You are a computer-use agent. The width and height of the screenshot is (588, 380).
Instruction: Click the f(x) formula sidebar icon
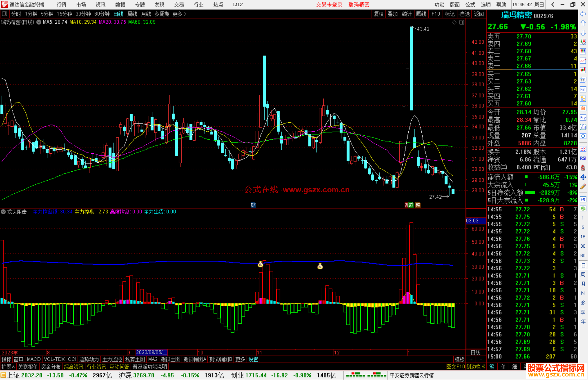pos(583,127)
